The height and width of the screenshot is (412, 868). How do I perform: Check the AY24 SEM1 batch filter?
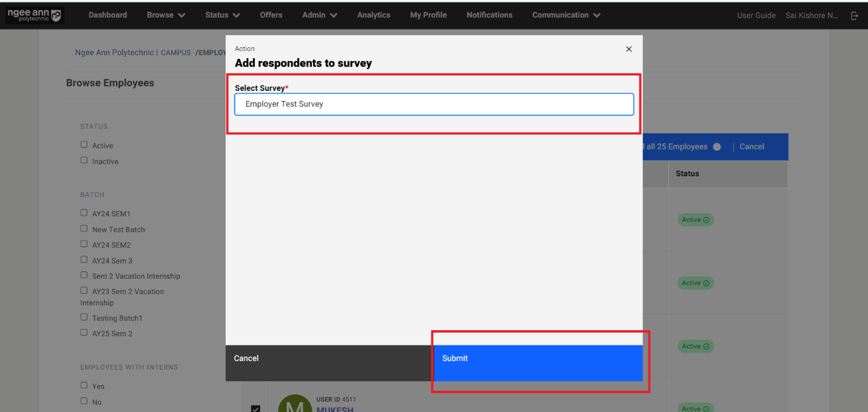pyautogui.click(x=84, y=213)
